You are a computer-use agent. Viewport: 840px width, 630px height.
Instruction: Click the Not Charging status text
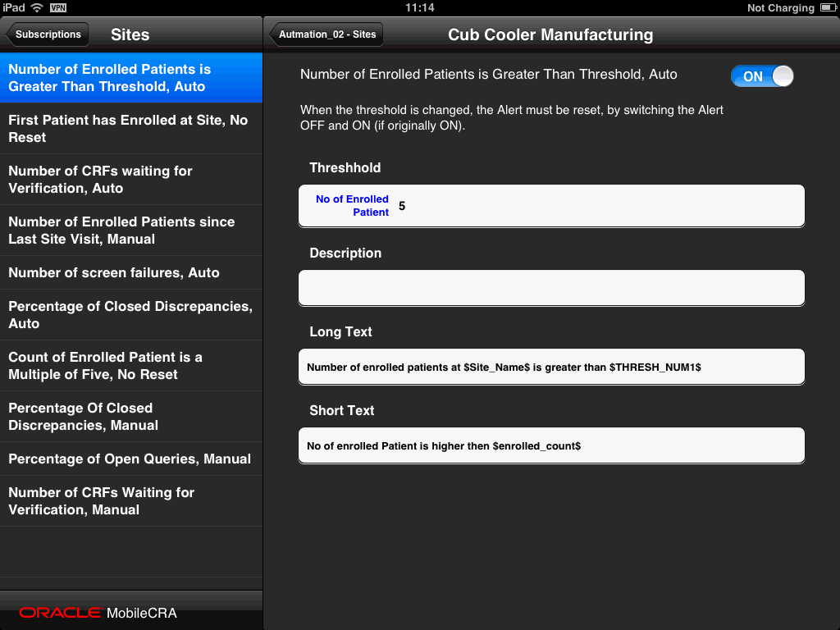781,7
